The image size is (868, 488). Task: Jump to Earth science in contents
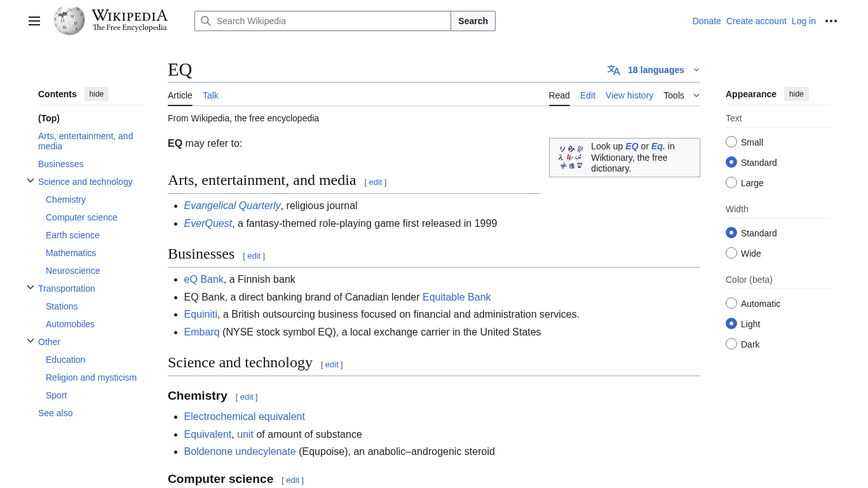[72, 235]
